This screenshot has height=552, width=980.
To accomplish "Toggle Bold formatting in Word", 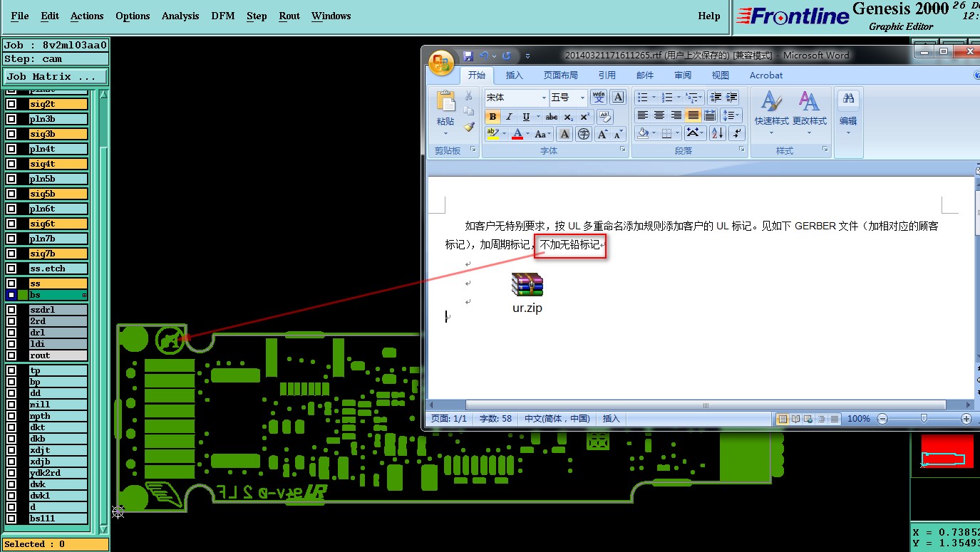I will (x=492, y=117).
